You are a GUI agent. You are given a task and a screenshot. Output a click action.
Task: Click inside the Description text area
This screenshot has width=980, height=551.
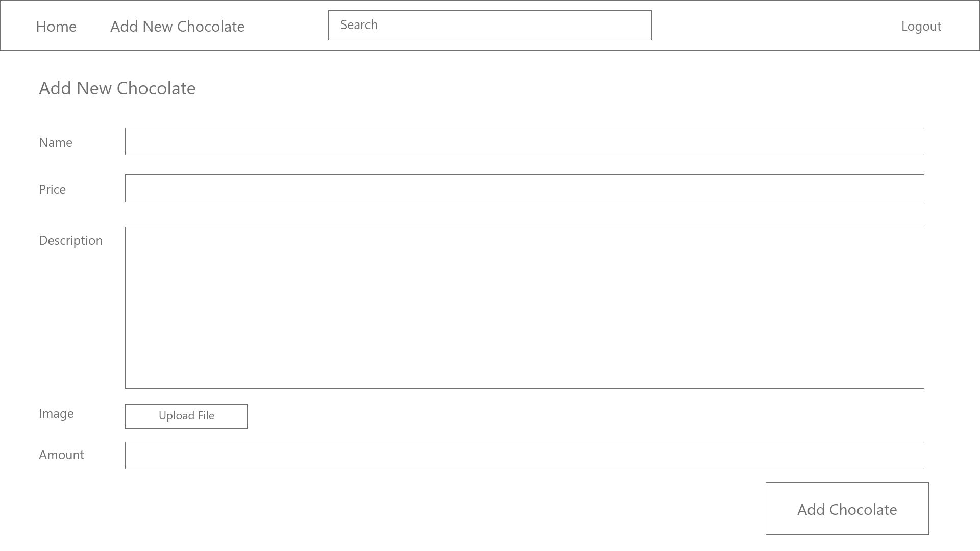[524, 306]
